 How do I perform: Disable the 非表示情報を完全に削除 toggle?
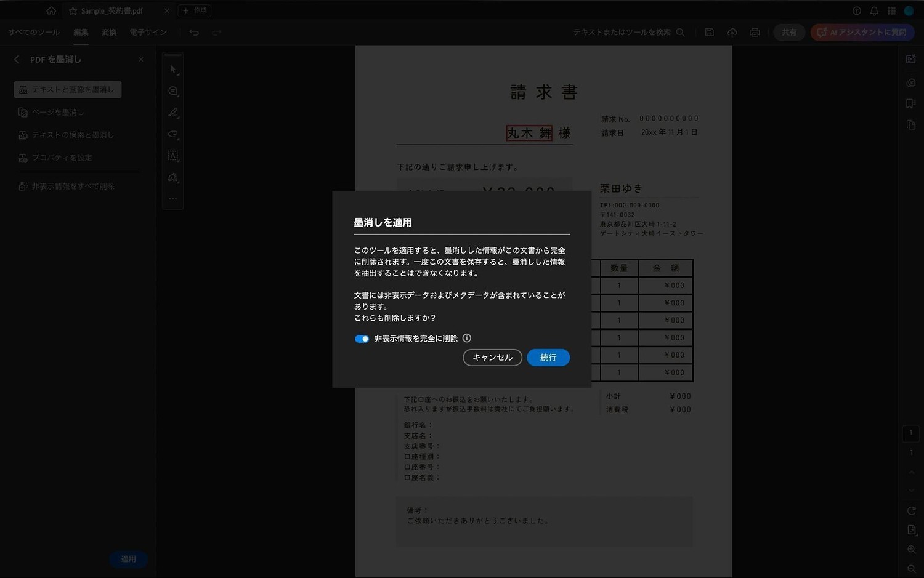point(362,338)
